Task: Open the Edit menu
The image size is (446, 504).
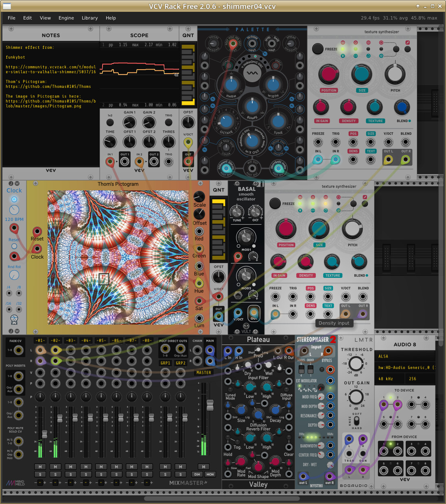Action: [x=27, y=18]
